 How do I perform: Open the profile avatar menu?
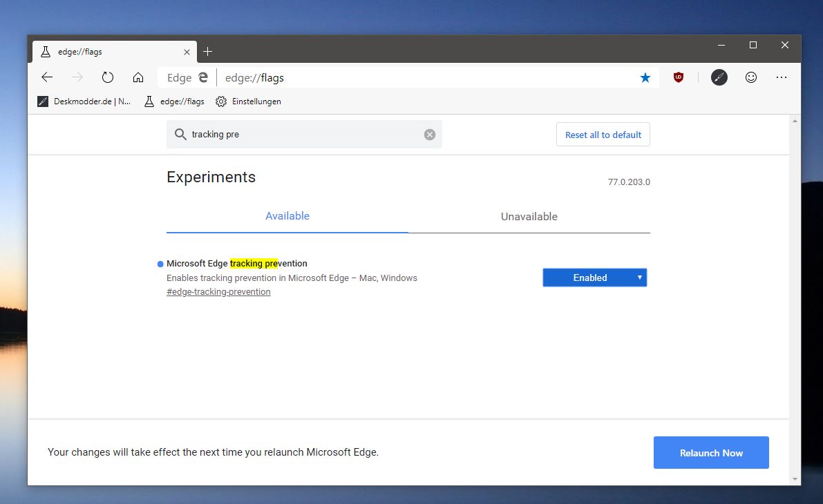tap(719, 77)
